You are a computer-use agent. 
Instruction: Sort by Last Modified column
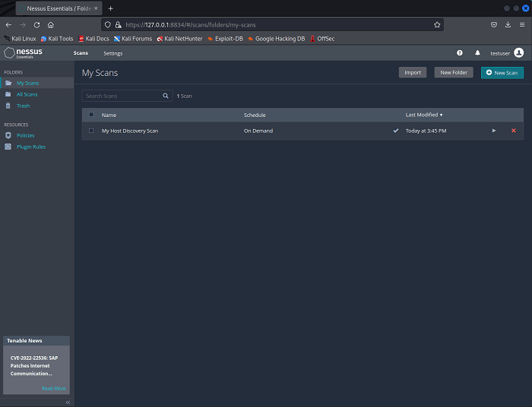click(423, 115)
